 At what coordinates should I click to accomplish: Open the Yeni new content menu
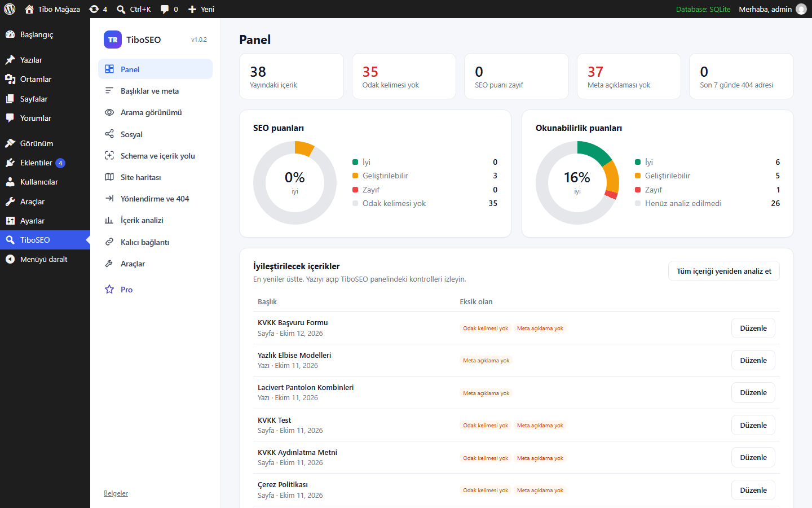point(201,9)
